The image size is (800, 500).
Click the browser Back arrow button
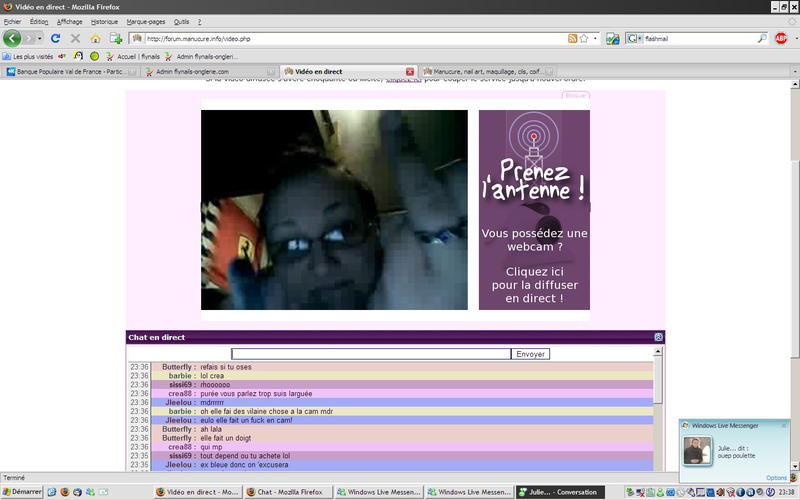(x=13, y=38)
